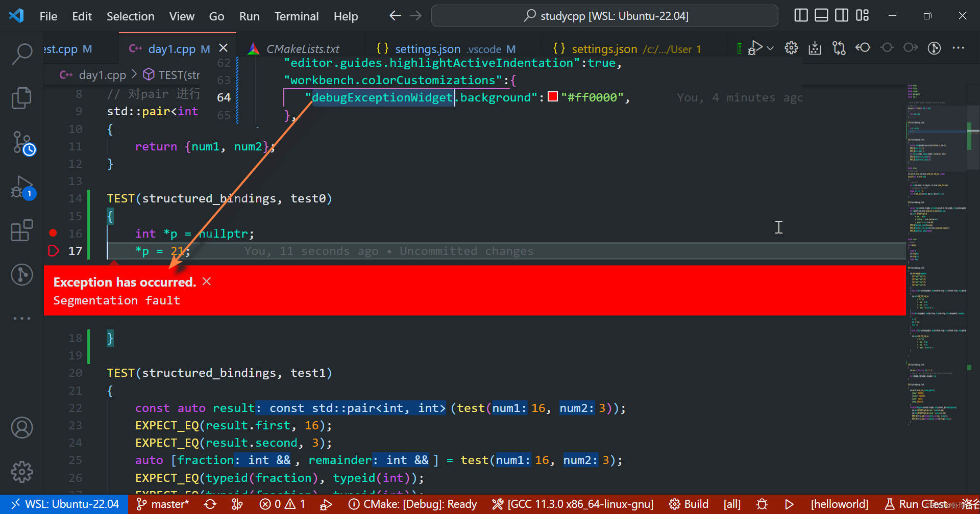Open the Terminal menu
This screenshot has width=980, height=514.
click(296, 16)
